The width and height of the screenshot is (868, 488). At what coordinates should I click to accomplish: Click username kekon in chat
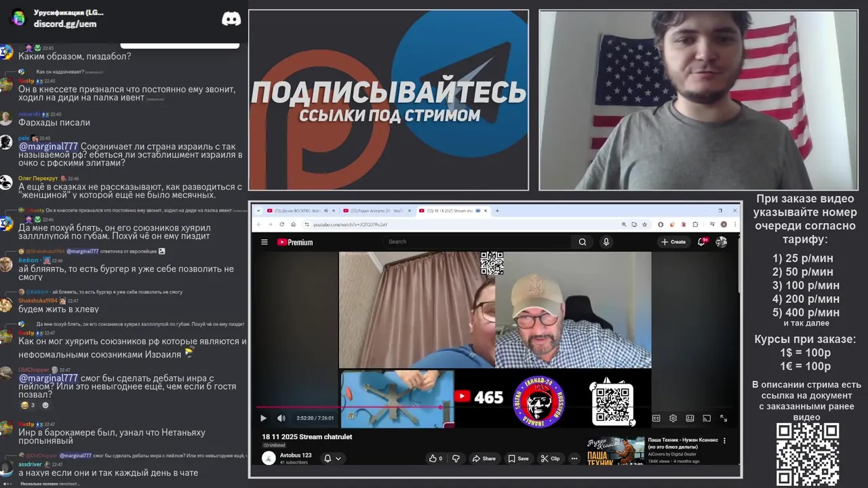28,260
